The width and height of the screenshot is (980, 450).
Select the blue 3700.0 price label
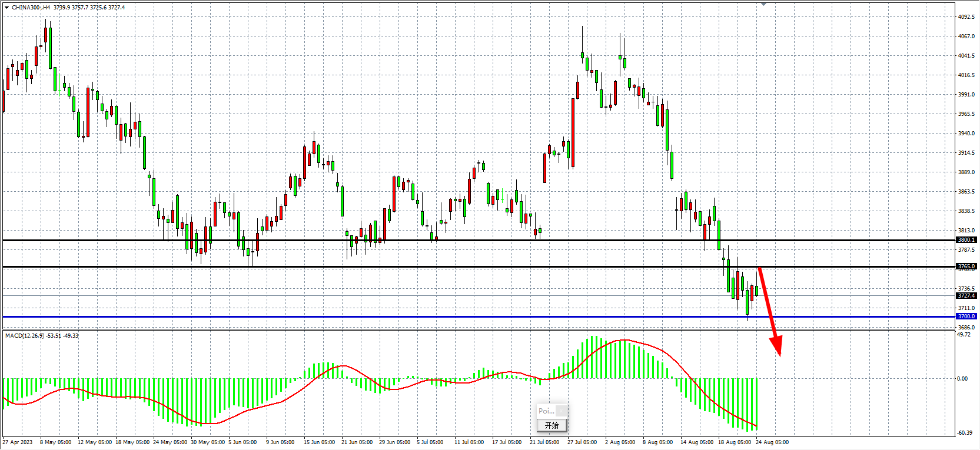(966, 316)
